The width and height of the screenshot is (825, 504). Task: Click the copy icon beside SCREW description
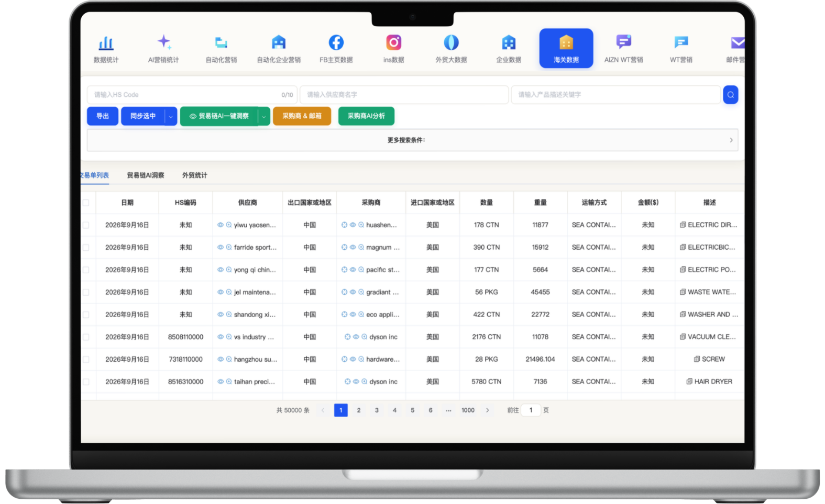click(x=697, y=359)
